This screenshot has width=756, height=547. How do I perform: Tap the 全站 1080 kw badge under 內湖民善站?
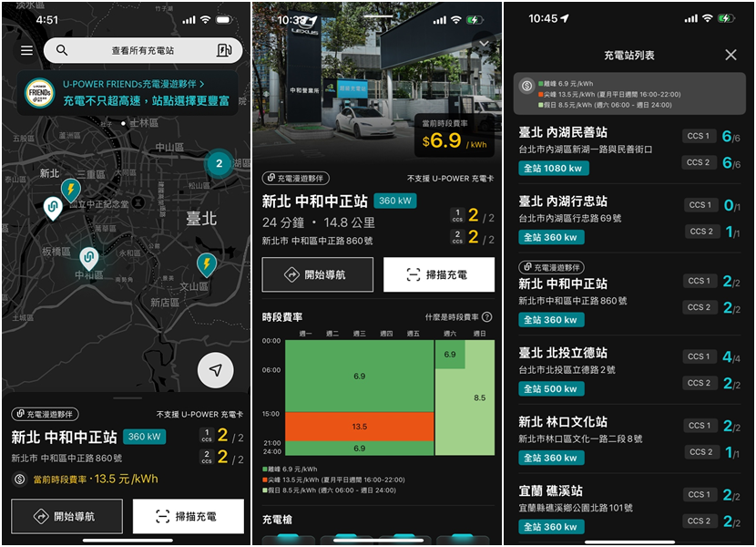[x=552, y=167]
